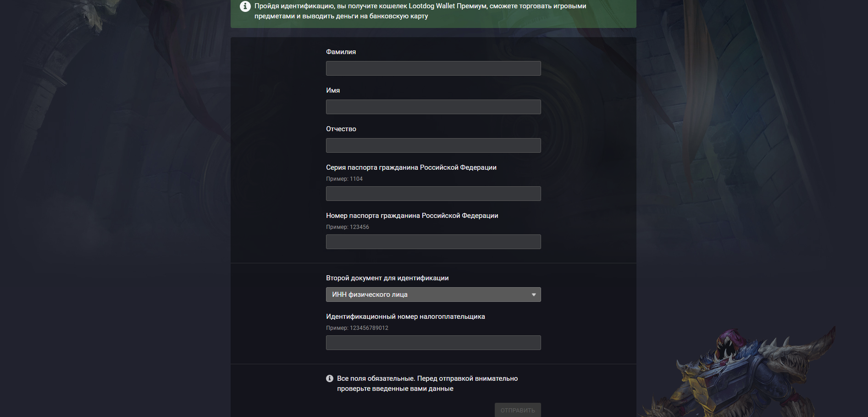The image size is (868, 417).
Task: Click the "Пример: 1104" hint text
Action: (x=344, y=179)
